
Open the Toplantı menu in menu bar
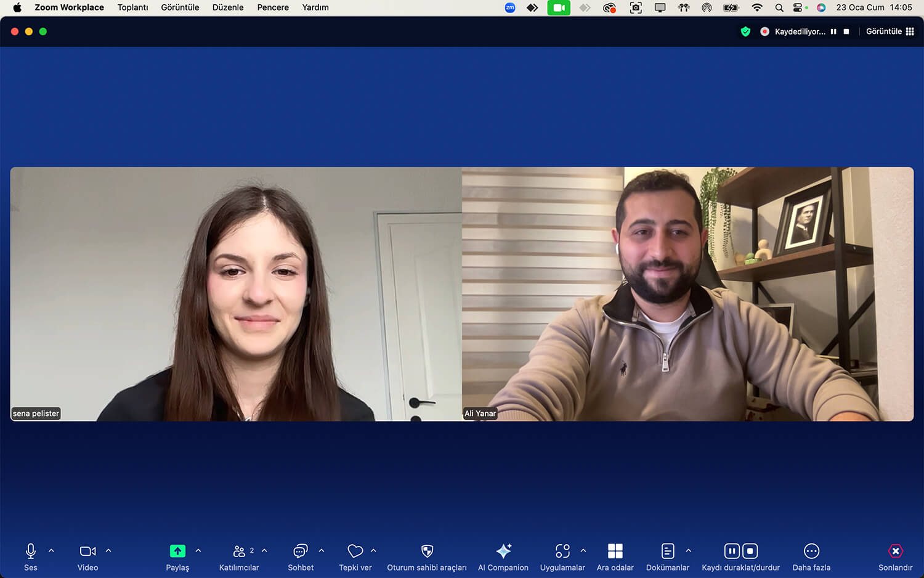coord(132,7)
